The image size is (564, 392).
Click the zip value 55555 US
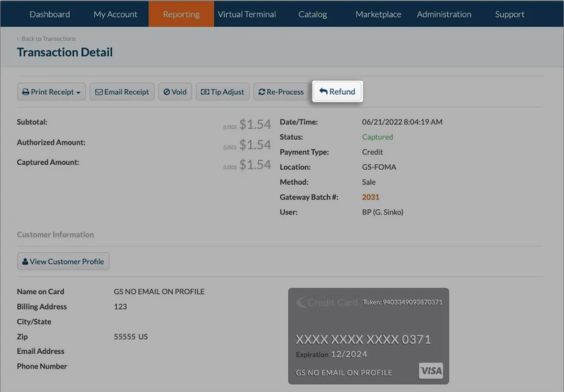click(131, 337)
